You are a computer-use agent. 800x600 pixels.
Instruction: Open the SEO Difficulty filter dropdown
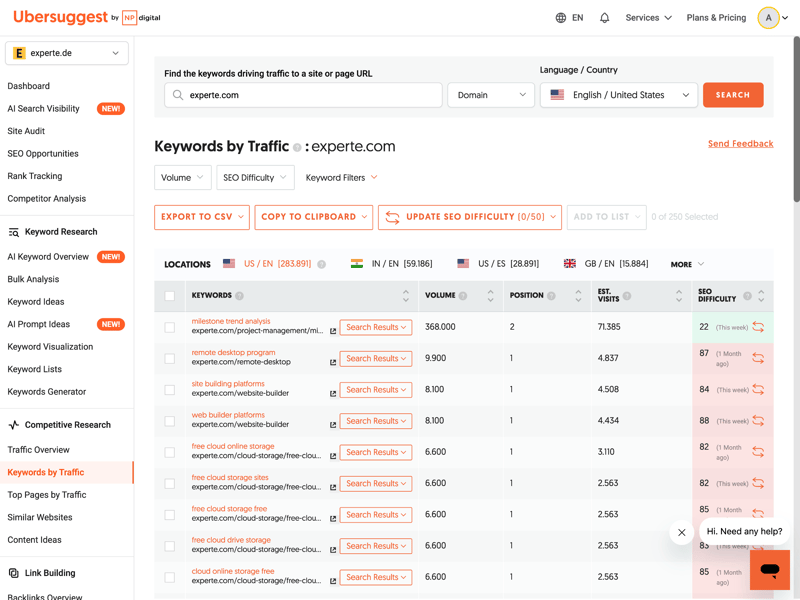coord(255,178)
